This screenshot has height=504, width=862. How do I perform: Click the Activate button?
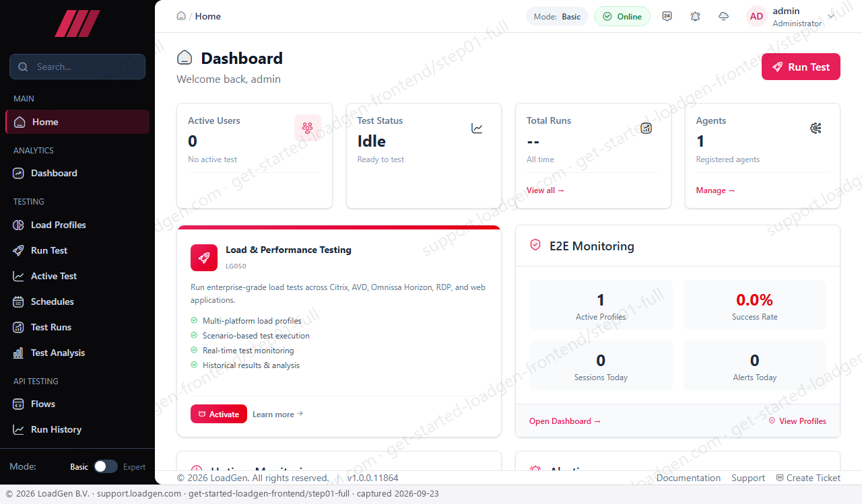pyautogui.click(x=219, y=414)
